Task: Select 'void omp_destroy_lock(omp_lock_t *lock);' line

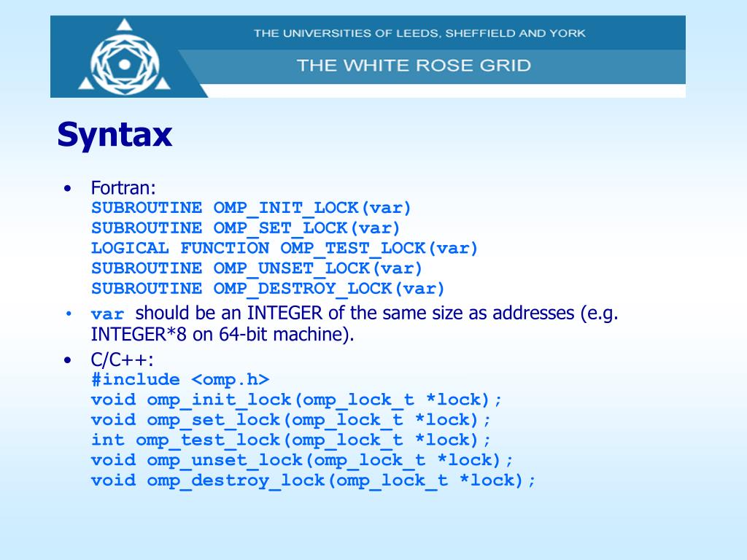Action: point(314,480)
